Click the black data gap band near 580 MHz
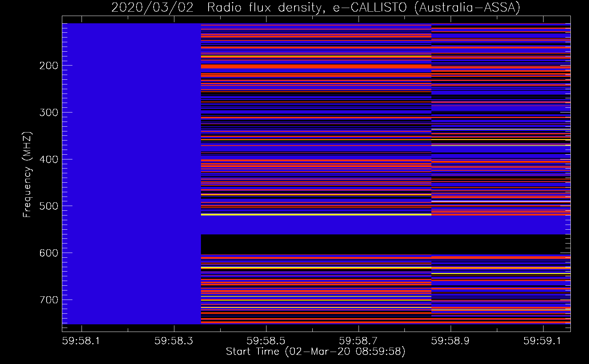589x364 pixels. [386, 244]
